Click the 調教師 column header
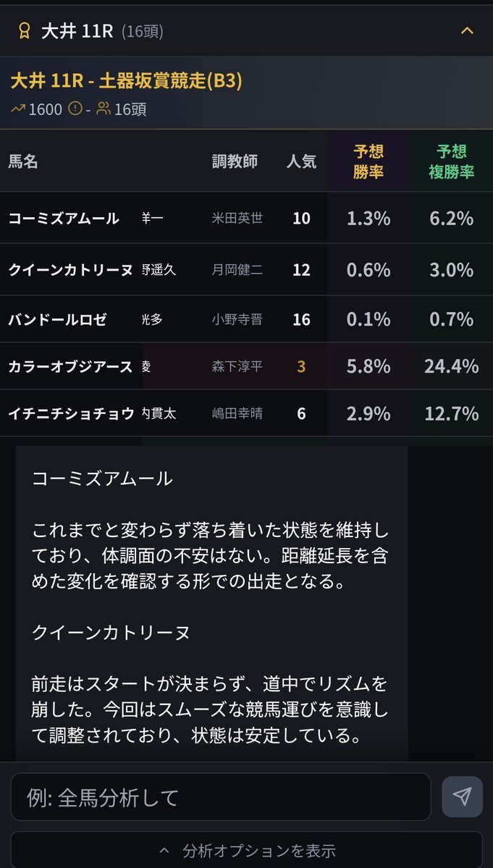This screenshot has width=493, height=868. (x=235, y=161)
